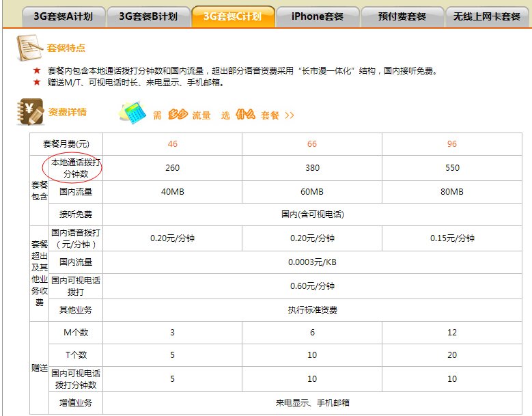The height and width of the screenshot is (416, 532).
Task: Click the 550 minutes cell
Action: click(x=452, y=168)
